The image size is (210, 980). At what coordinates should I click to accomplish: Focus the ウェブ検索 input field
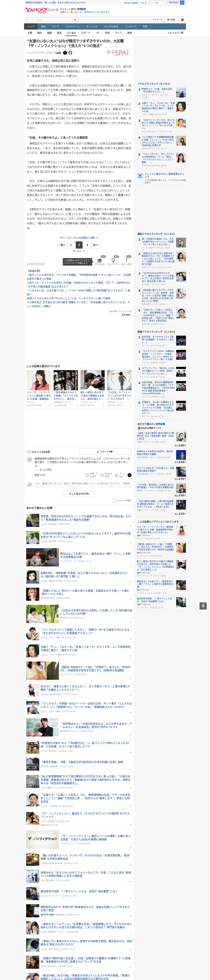point(157,3)
